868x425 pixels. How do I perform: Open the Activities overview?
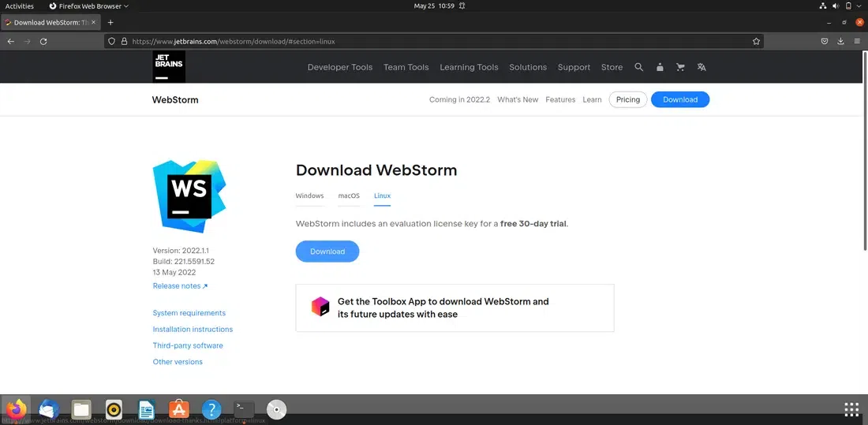coord(20,6)
